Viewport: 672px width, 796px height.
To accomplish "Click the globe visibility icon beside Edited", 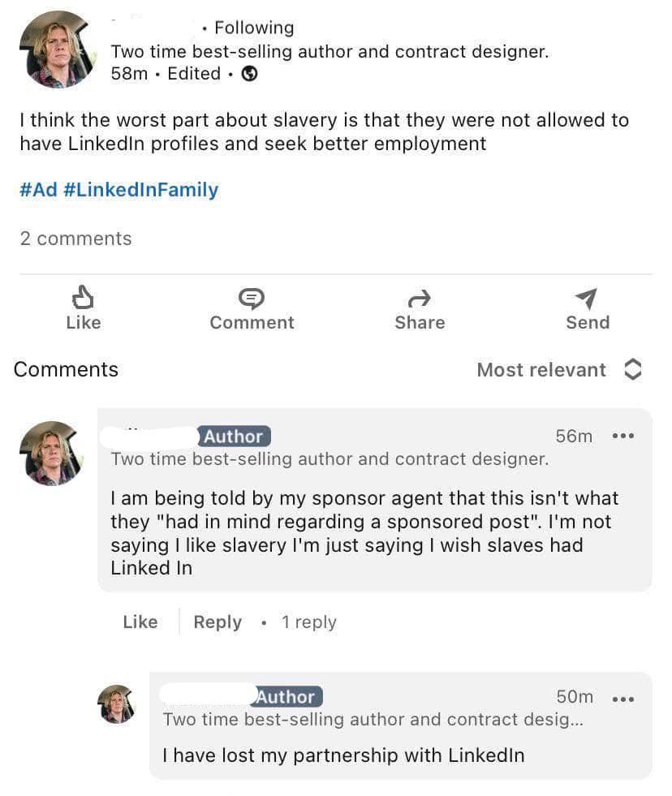I will (250, 74).
